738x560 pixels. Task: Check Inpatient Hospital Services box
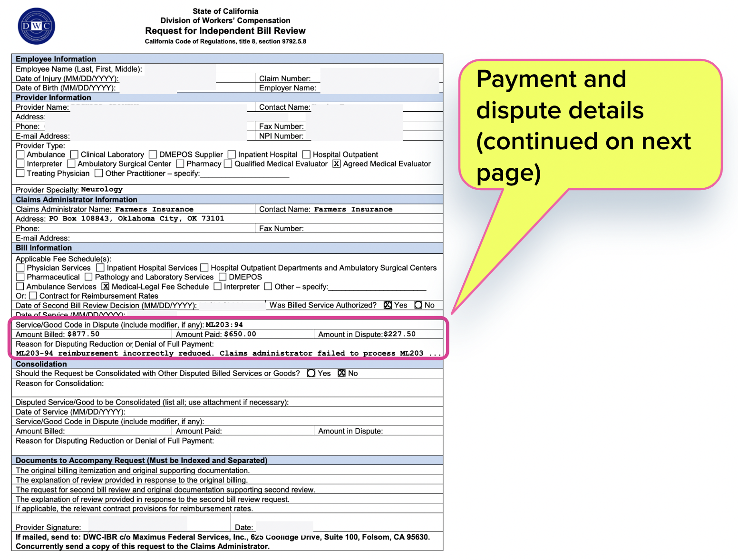tap(100, 268)
